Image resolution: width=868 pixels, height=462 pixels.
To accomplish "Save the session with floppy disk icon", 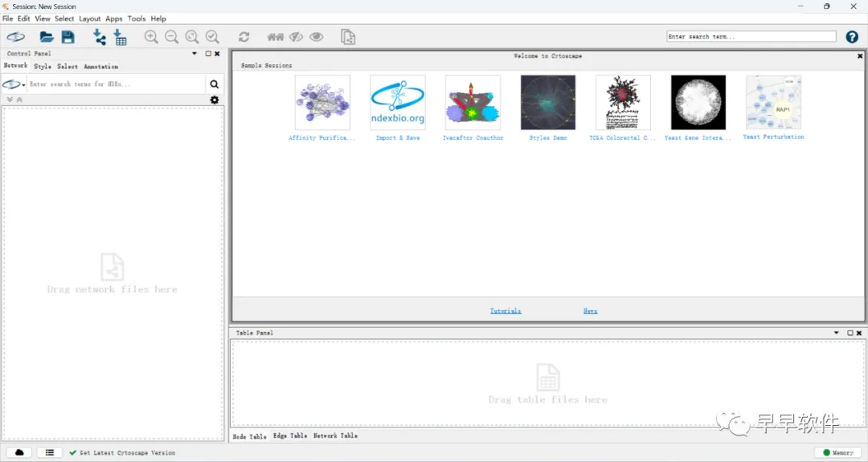I will [68, 37].
